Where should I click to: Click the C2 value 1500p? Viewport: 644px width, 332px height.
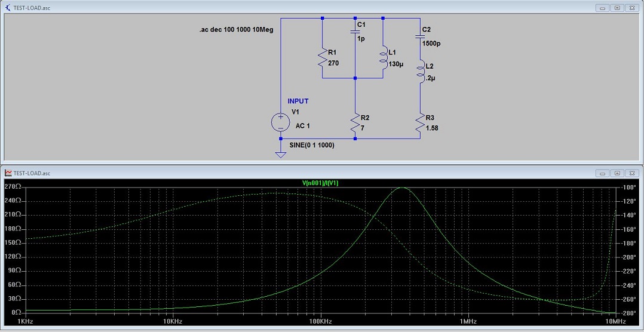[x=433, y=44]
